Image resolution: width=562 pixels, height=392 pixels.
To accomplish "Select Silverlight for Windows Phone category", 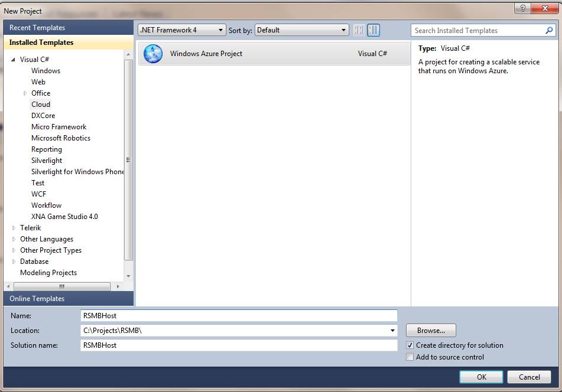I will 77,172.
